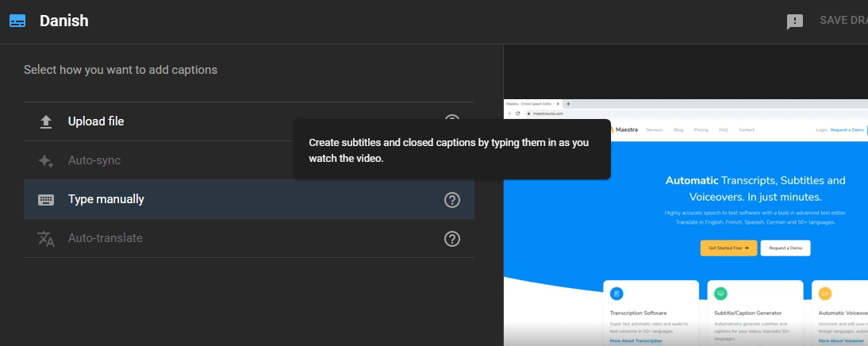This screenshot has height=346, width=868.
Task: Select the Auto-sync option
Action: click(249, 160)
